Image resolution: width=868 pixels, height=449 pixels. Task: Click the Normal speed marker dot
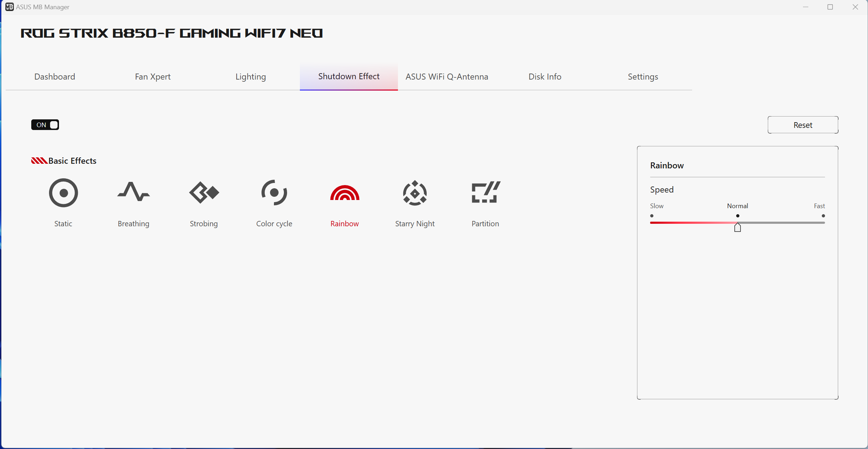point(738,216)
